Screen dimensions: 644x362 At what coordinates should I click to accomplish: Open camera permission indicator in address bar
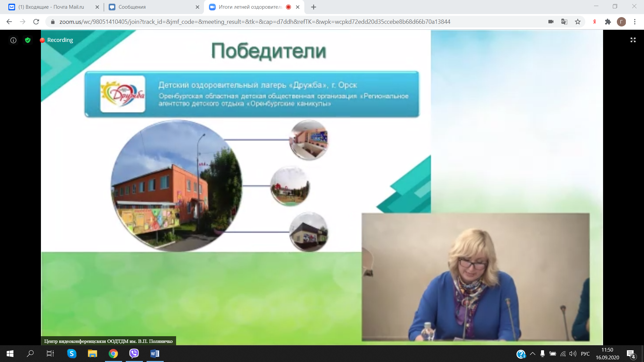[551, 22]
